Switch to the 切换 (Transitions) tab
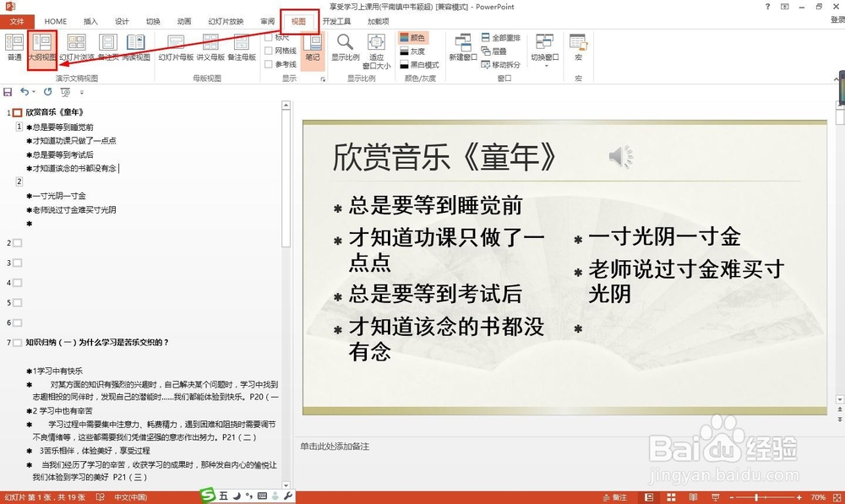This screenshot has width=845, height=504. pyautogui.click(x=153, y=22)
